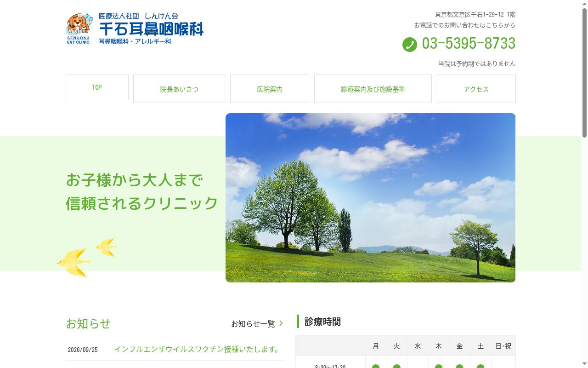
Task: Click the 千石耳鼻咽喉科 clinic name logo
Action: point(151,29)
